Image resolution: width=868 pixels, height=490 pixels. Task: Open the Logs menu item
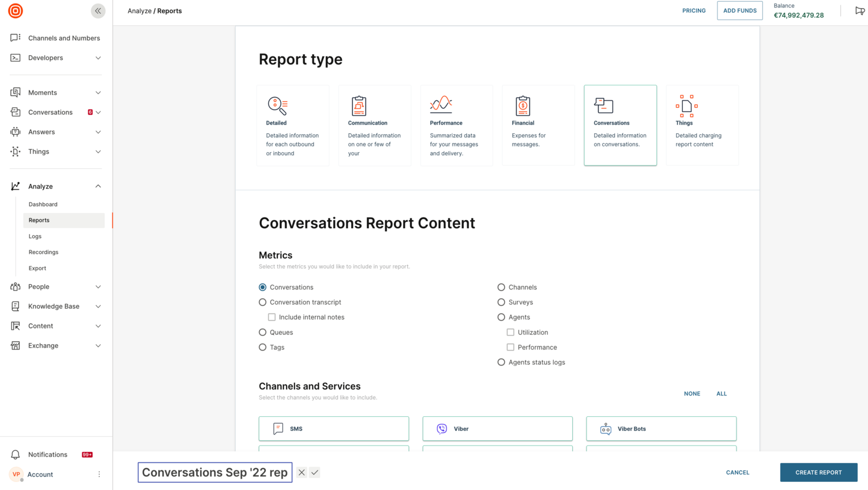(35, 236)
